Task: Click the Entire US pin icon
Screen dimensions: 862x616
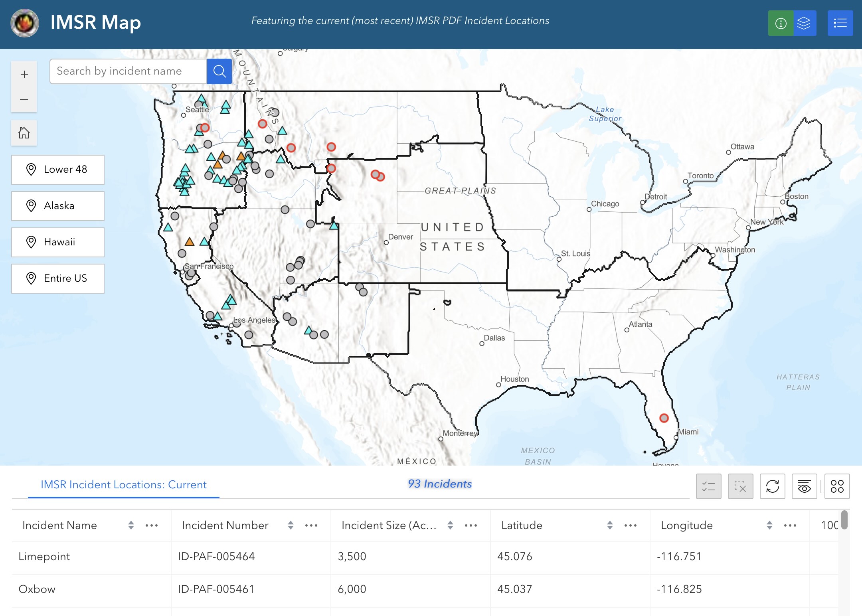Action: point(31,278)
